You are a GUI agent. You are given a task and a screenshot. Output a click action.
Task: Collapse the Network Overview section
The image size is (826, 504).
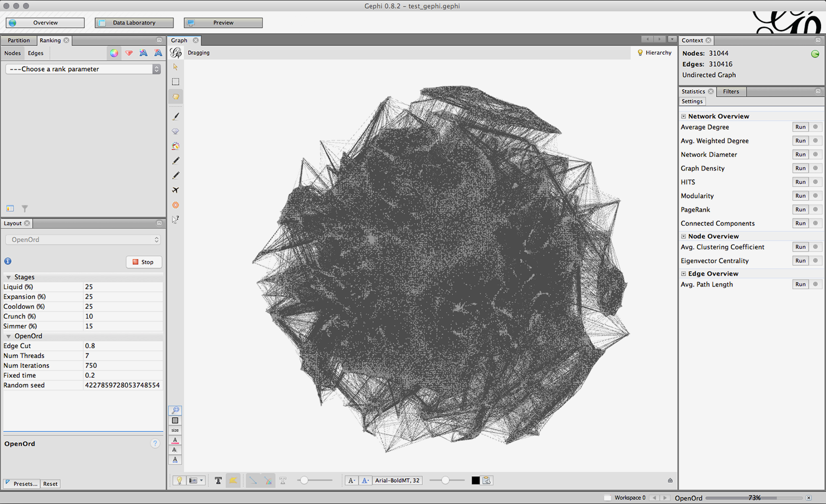click(x=684, y=116)
